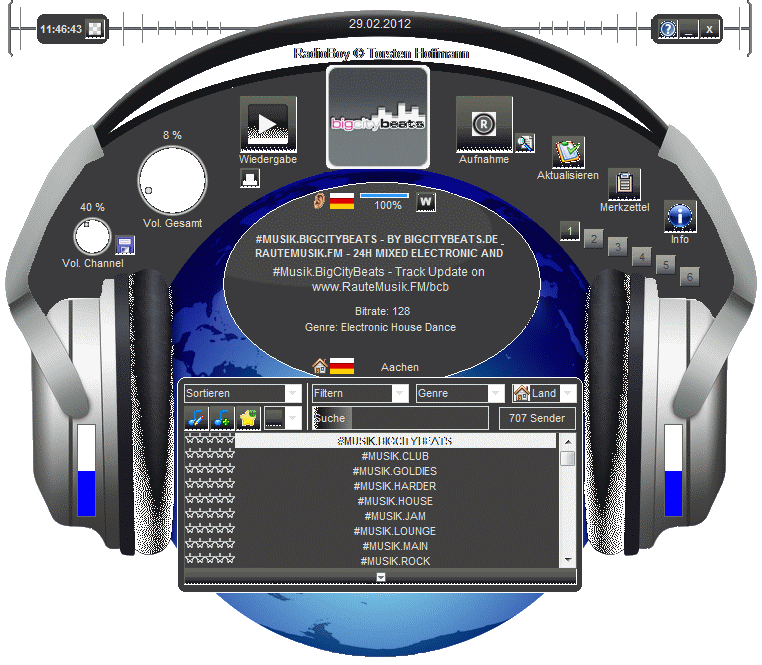Screen dimensions: 762x665
Task: Select the #MUSIK.GOLDIES station
Action: [395, 471]
